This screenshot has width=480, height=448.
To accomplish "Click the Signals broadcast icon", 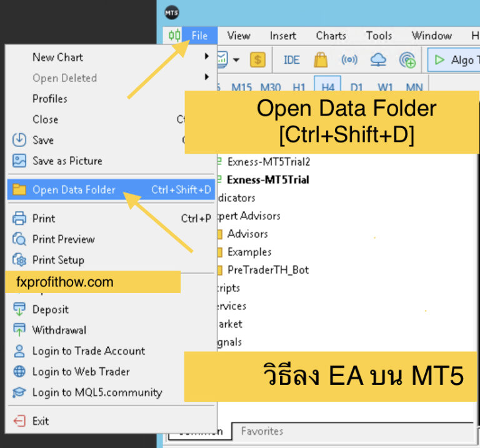I will click(349, 60).
